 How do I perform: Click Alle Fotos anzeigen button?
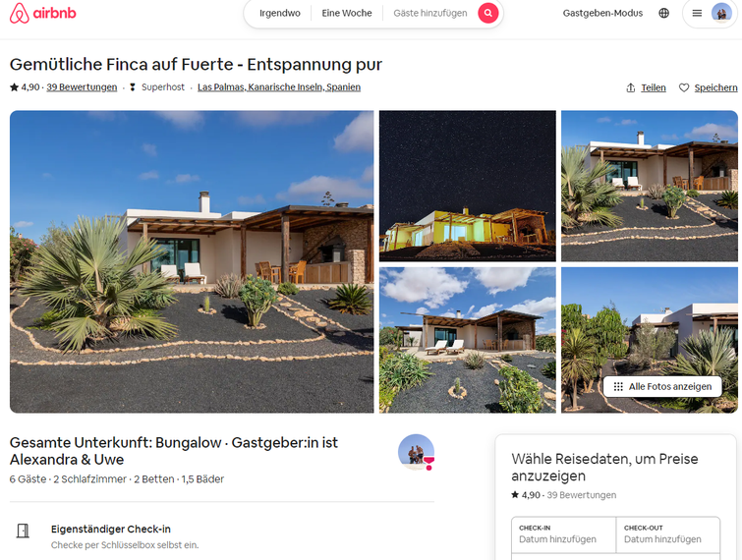(662, 386)
